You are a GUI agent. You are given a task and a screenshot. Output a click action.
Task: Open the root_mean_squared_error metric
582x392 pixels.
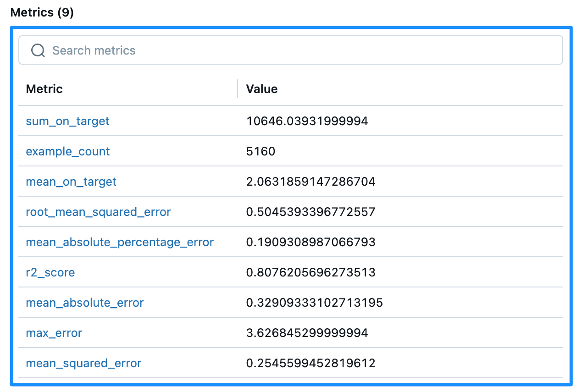click(98, 212)
